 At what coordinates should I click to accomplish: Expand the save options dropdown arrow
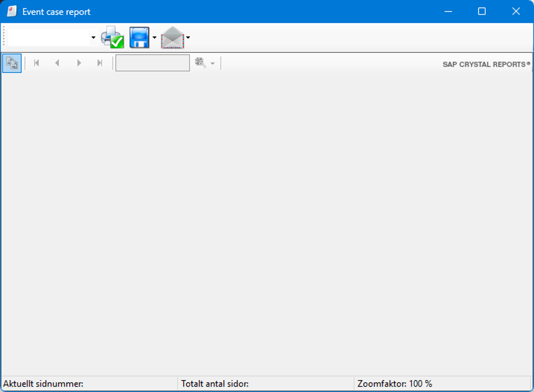[154, 37]
